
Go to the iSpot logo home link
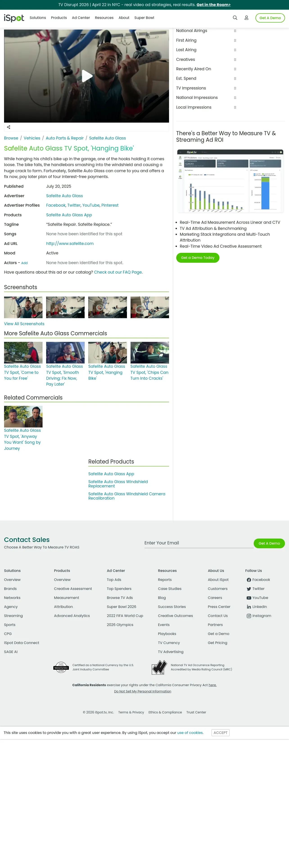click(14, 18)
